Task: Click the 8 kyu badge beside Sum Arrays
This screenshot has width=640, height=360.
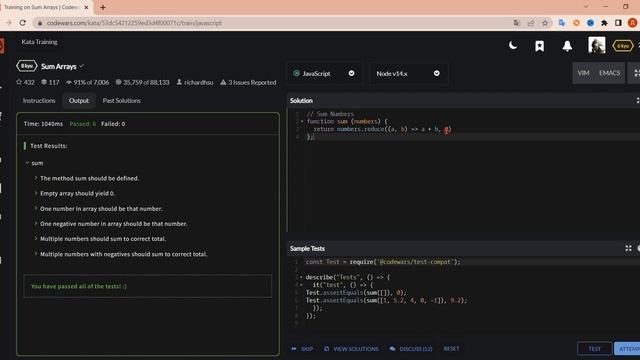Action: coord(27,66)
